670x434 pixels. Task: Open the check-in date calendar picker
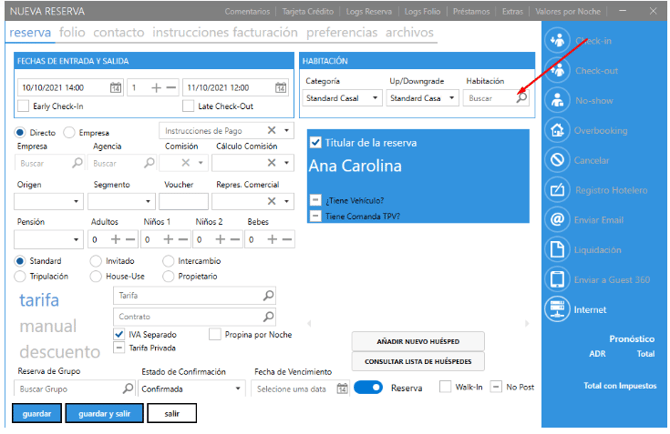coord(116,88)
